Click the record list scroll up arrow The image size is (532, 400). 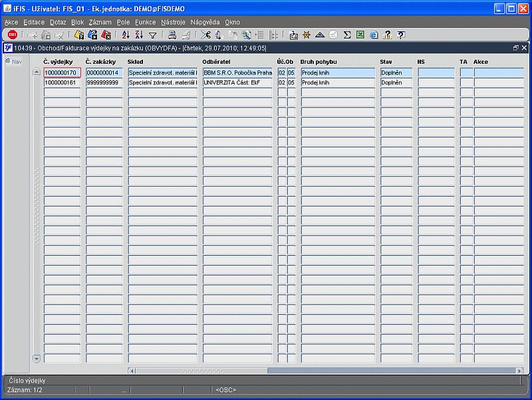point(37,72)
